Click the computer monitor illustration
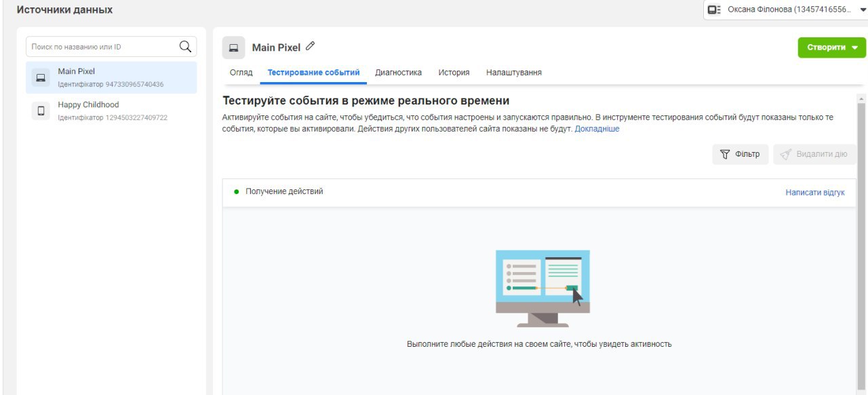The image size is (868, 395). [x=542, y=288]
